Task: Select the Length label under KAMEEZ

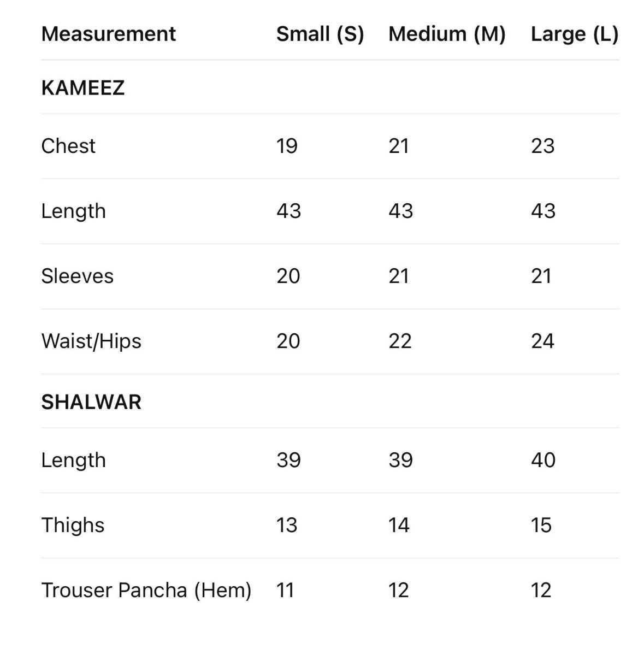Action: 73,211
